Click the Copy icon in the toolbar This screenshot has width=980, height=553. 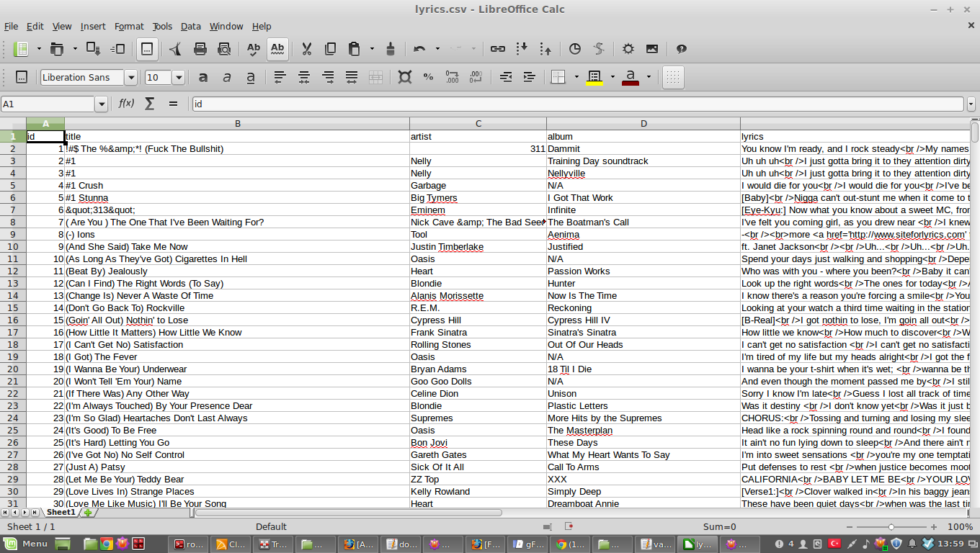tap(330, 49)
